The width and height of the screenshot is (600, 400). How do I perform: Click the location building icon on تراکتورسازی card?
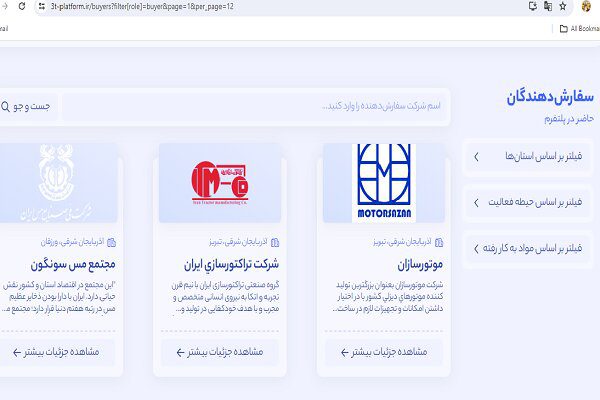[275, 242]
